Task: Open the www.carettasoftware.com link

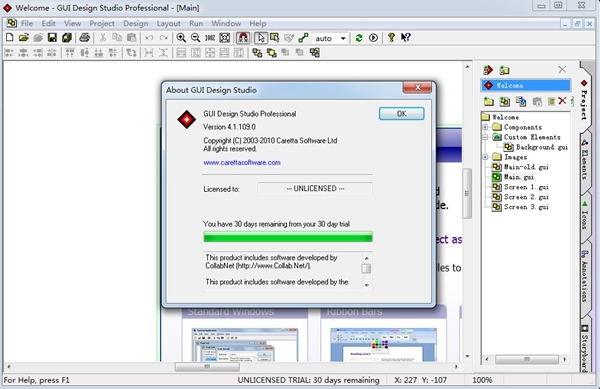Action: point(242,163)
